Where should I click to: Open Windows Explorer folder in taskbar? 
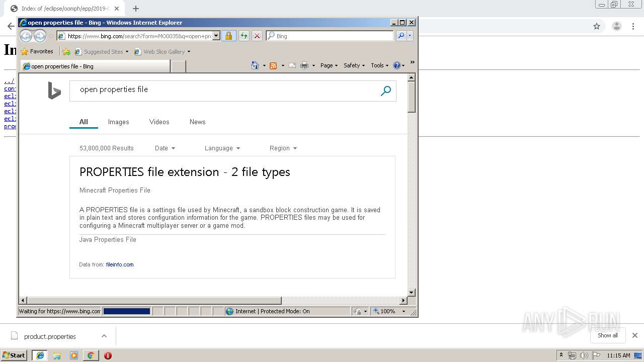(x=57, y=355)
